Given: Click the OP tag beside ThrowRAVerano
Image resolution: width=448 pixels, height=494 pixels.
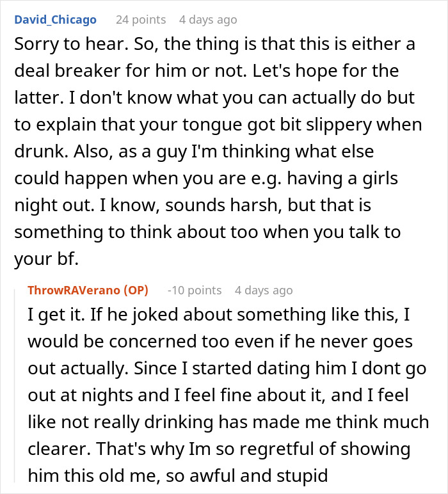Looking at the screenshot, I should pos(136,290).
